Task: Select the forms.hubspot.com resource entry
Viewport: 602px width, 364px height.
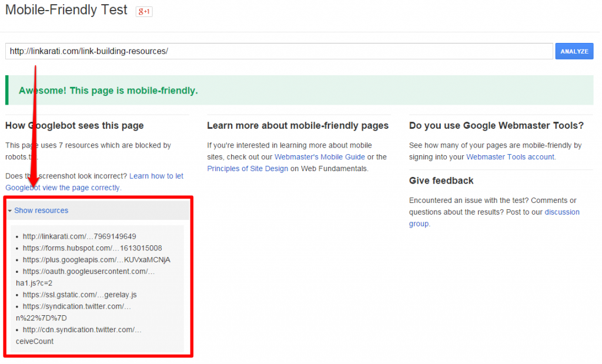Action: [x=92, y=248]
